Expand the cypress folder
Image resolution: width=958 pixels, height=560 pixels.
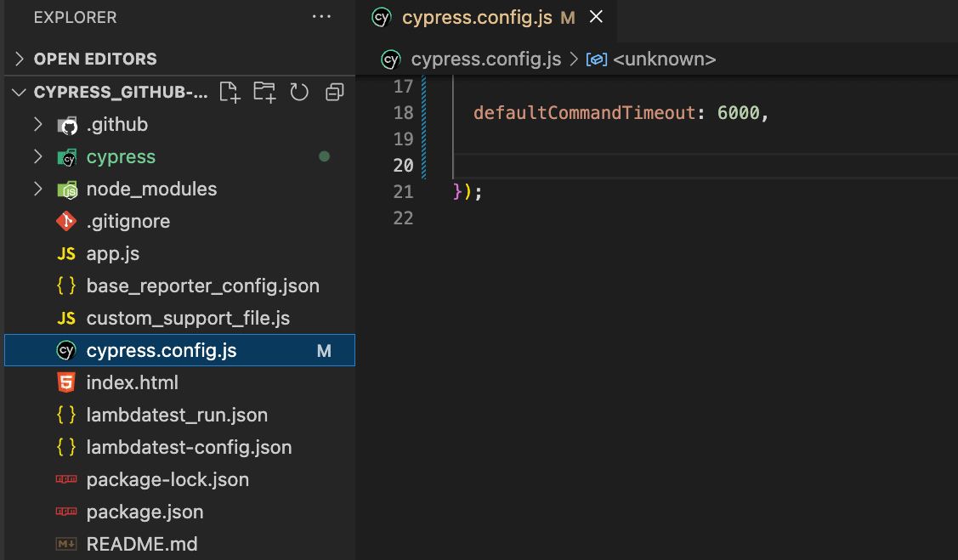37,156
